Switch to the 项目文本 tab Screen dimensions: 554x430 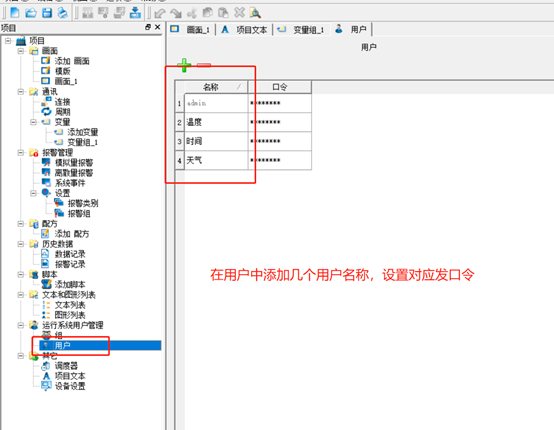coord(244,30)
